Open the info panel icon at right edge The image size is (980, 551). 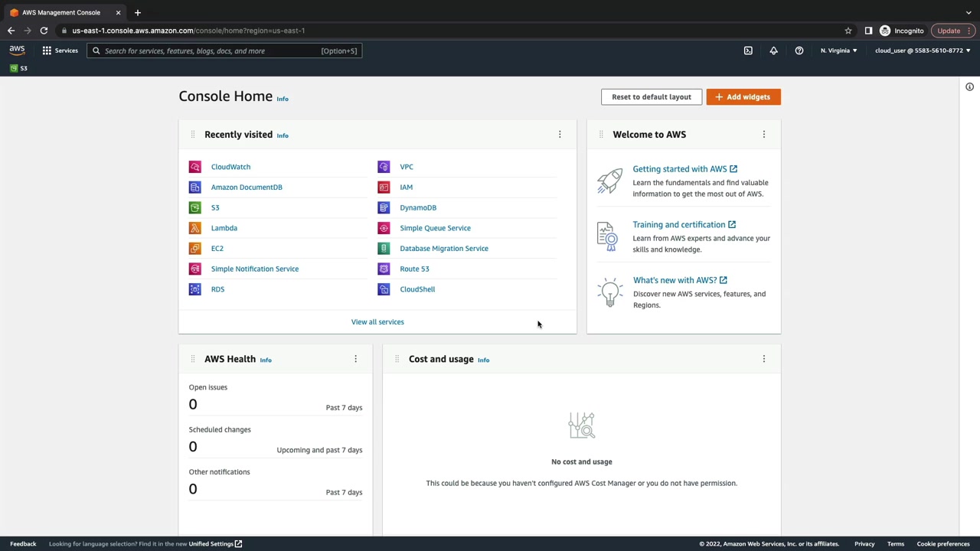[969, 87]
